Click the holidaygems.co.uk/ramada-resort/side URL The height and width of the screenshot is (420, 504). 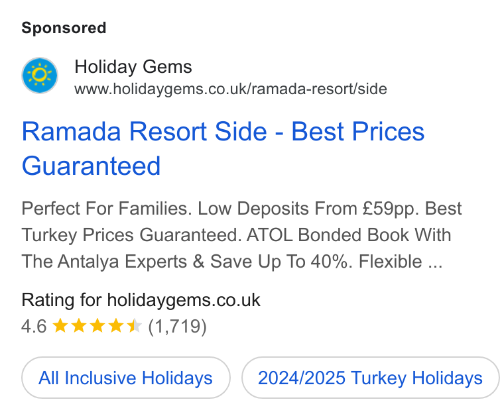pyautogui.click(x=231, y=89)
